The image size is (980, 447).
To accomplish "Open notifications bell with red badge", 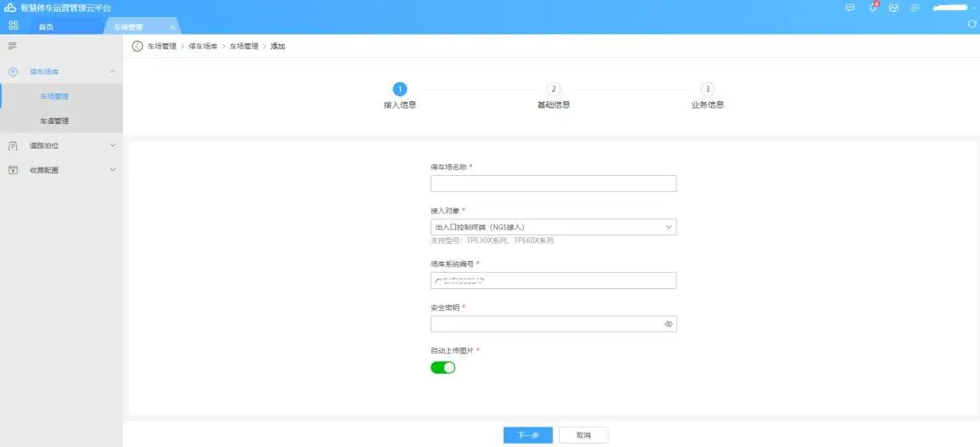I will 872,8.
